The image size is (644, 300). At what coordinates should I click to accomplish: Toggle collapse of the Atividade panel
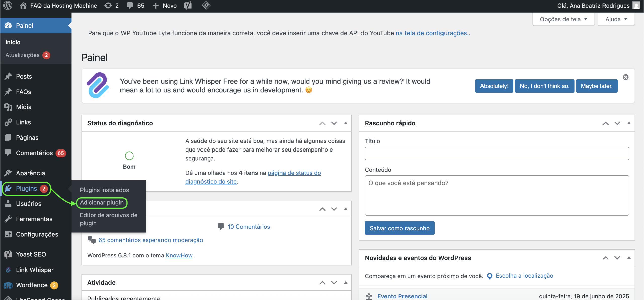(x=346, y=283)
